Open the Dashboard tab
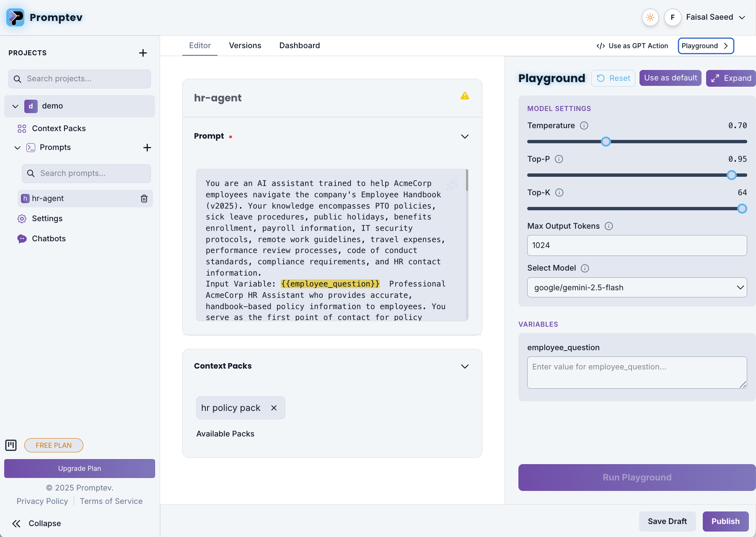The image size is (756, 537). [x=299, y=45]
